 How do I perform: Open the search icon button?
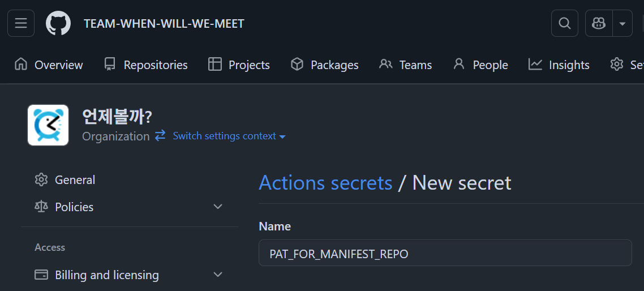pos(564,23)
